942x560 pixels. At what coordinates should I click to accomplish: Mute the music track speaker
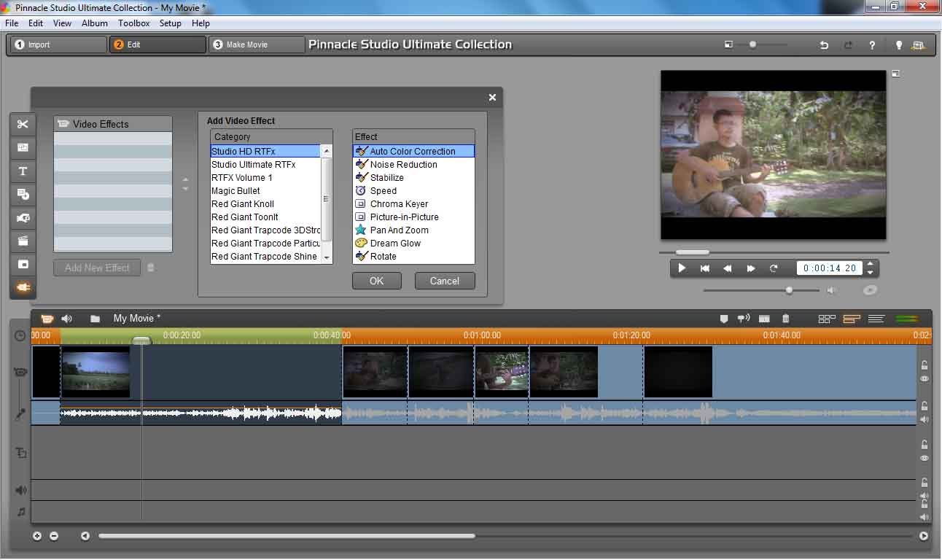[925, 517]
